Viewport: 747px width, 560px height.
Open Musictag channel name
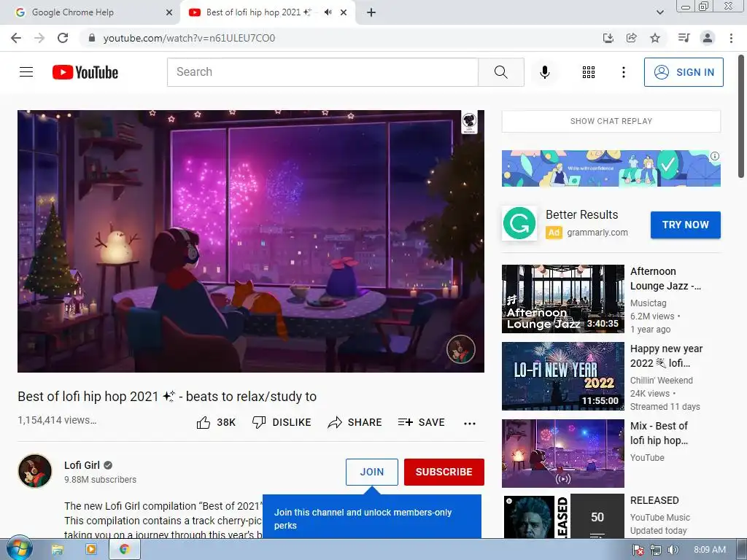pyautogui.click(x=648, y=303)
